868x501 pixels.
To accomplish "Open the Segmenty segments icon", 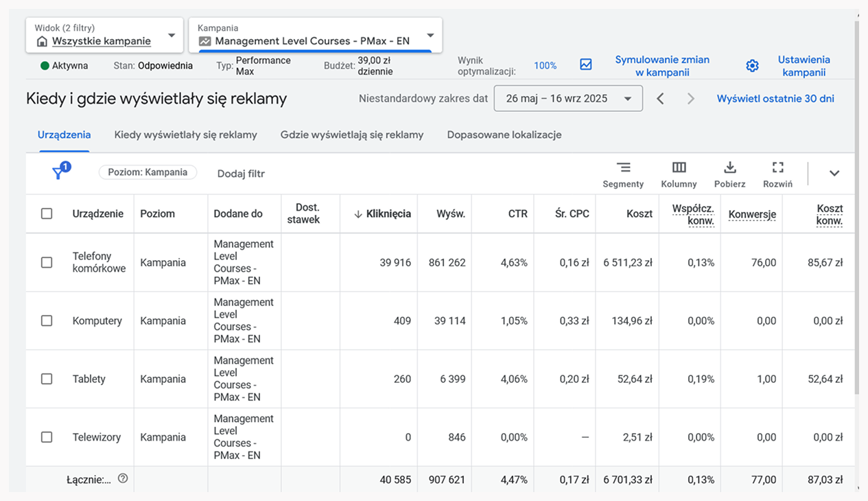I will 623,167.
